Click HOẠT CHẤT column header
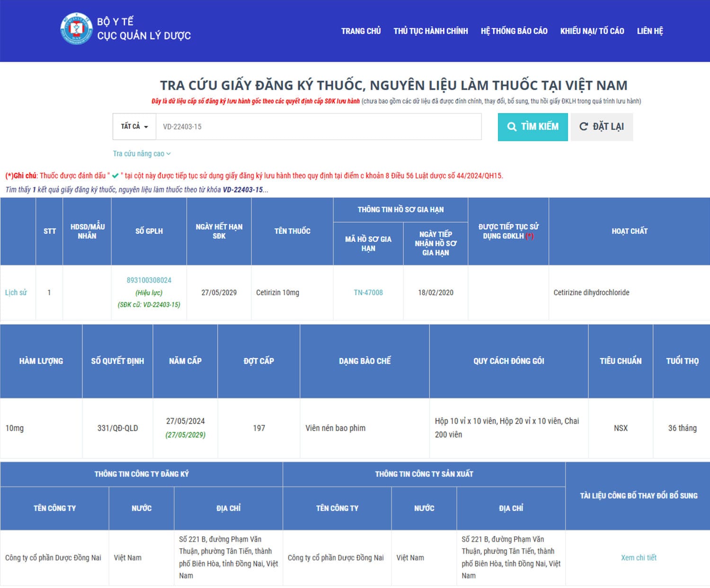The width and height of the screenshot is (710, 588). [629, 231]
